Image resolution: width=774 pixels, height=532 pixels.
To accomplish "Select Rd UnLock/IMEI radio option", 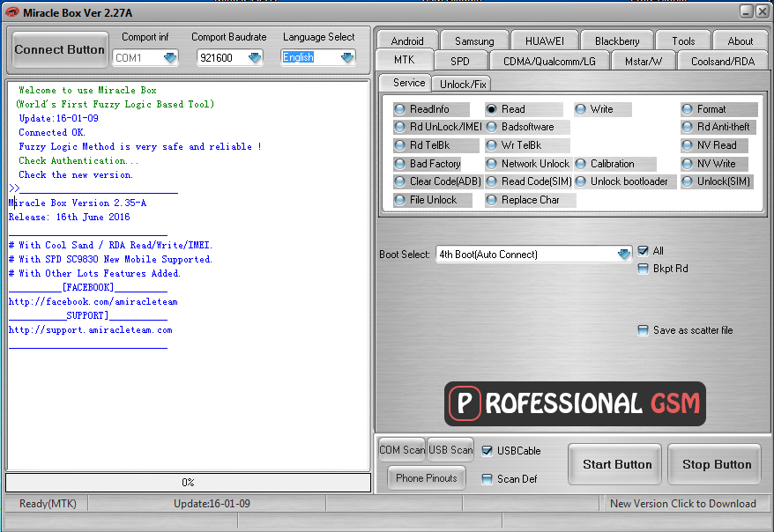I will point(438,127).
